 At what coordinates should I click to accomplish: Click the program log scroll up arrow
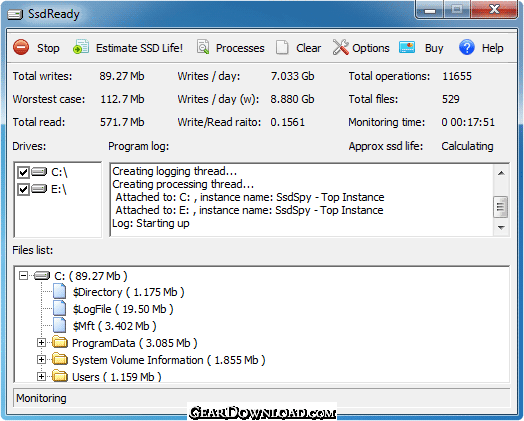tap(501, 173)
